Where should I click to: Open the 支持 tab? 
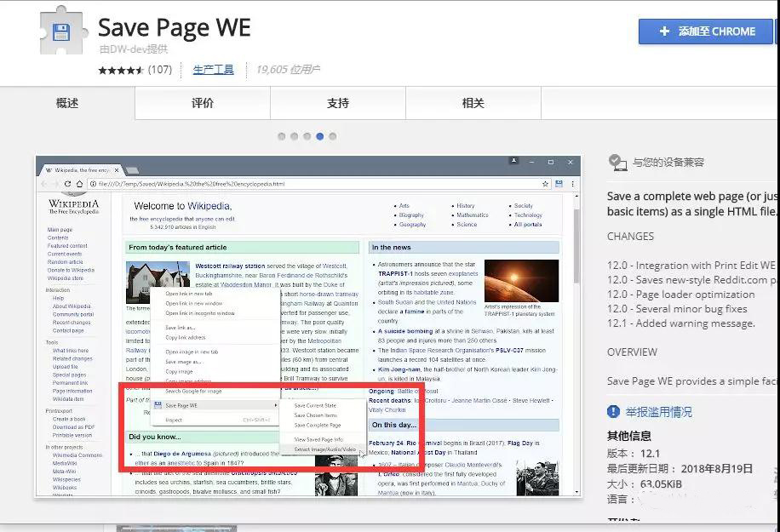338,103
